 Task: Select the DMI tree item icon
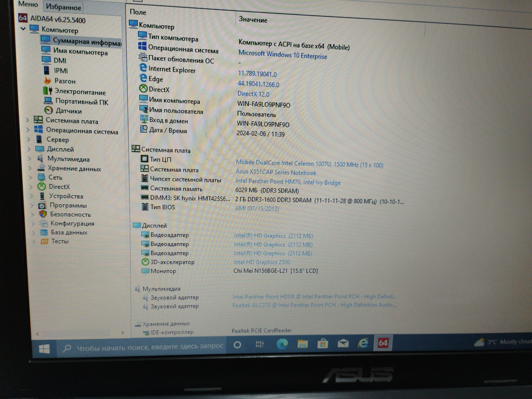(x=46, y=60)
